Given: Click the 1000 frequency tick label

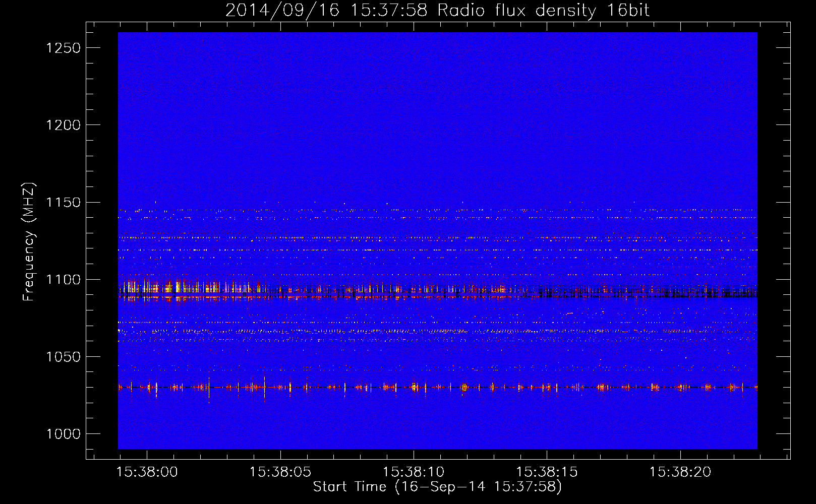Looking at the screenshot, I should [x=63, y=434].
